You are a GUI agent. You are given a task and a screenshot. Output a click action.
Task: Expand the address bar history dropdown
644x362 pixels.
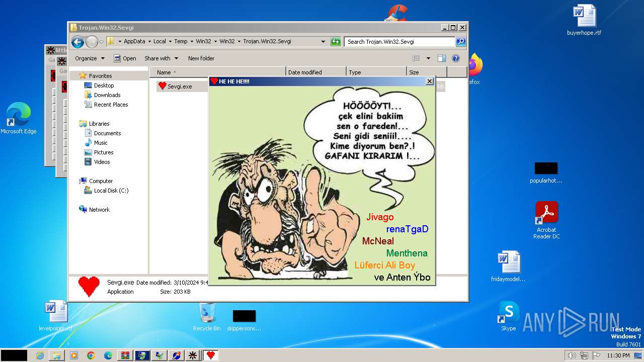pos(323,42)
